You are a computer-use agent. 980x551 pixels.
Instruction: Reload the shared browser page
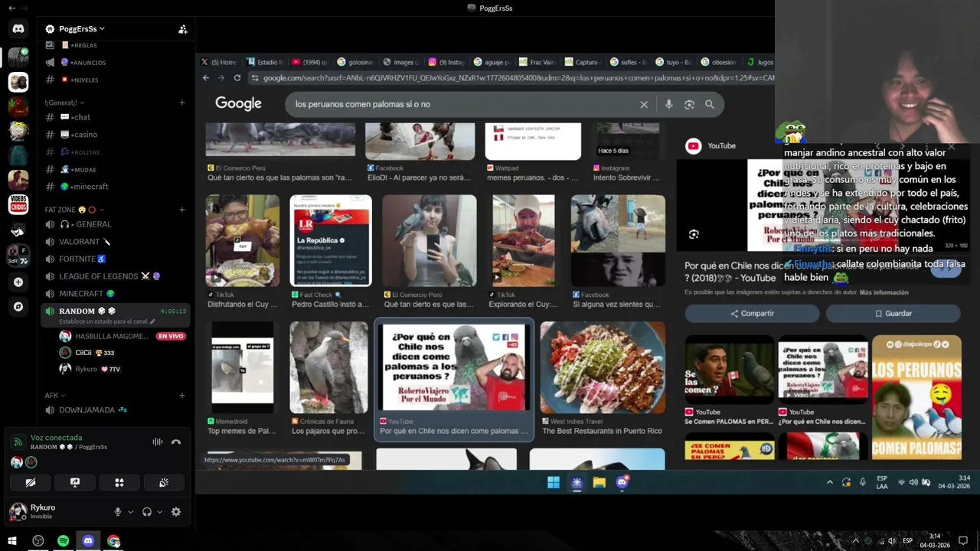pos(237,78)
